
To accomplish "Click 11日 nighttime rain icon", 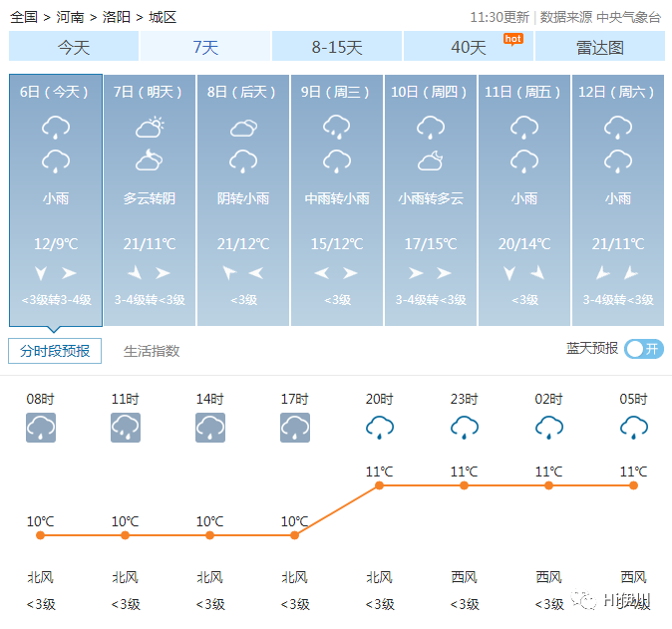I will [524, 161].
